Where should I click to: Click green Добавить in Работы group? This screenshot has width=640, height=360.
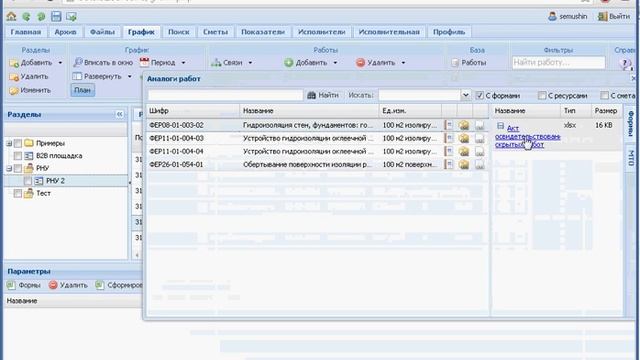(306, 62)
